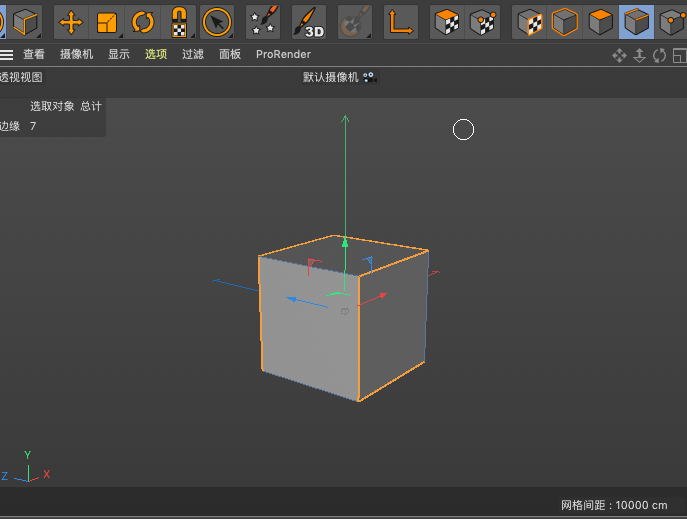Open the viewport hamburger menu
Image resolution: width=687 pixels, height=519 pixels.
tap(6, 55)
